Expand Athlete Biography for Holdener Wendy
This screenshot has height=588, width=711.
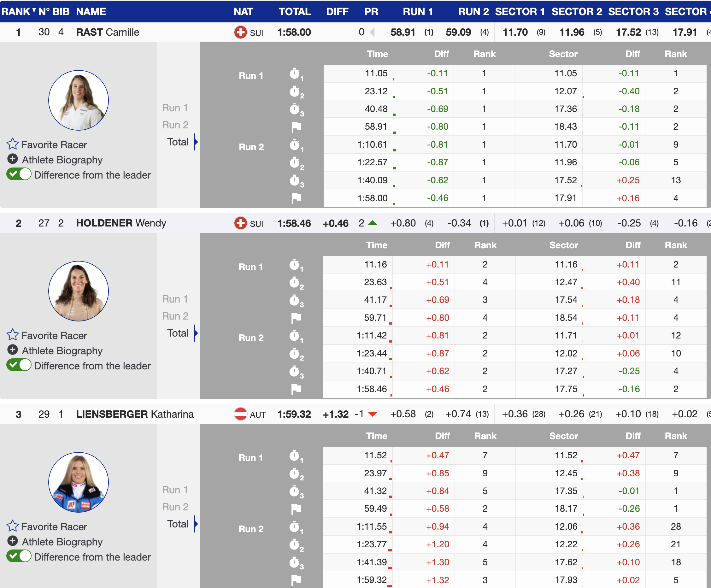tap(13, 350)
